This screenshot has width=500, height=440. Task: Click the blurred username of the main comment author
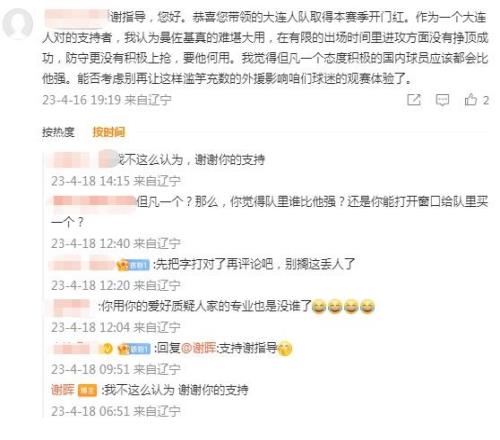(x=76, y=17)
